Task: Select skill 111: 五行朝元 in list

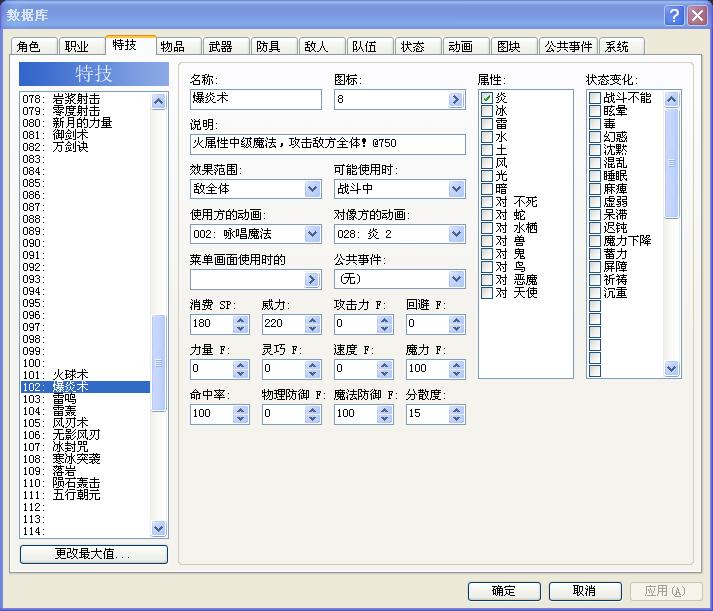Action: point(85,495)
